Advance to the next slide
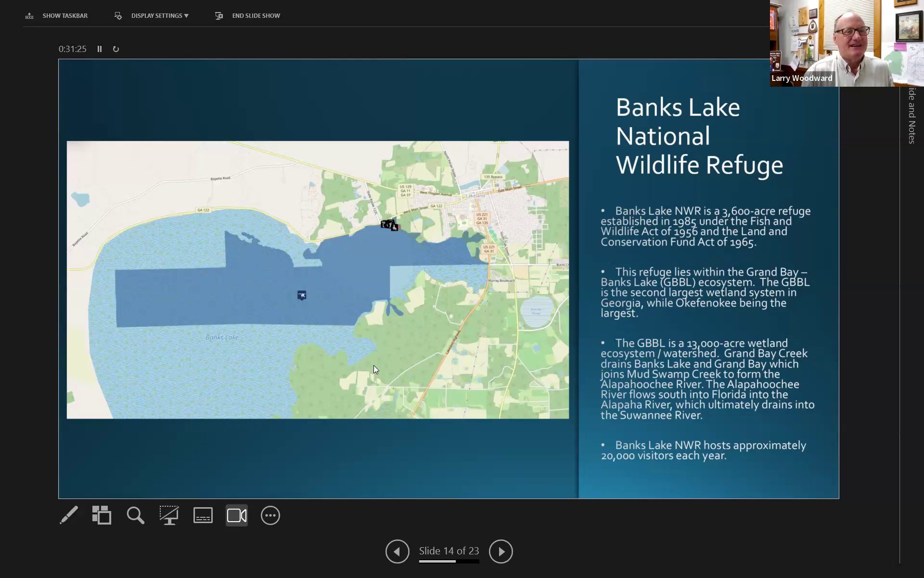 click(x=501, y=551)
